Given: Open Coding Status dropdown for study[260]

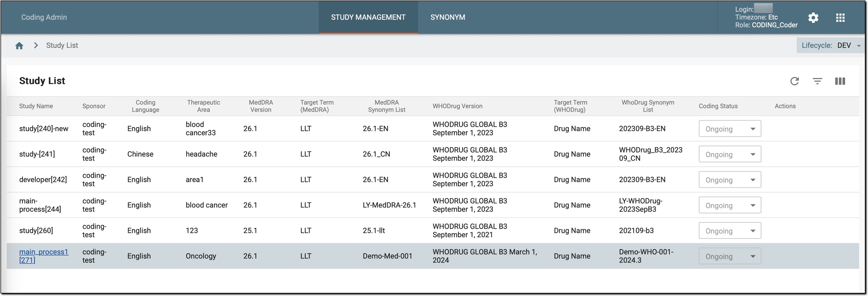Looking at the screenshot, I should tap(730, 231).
